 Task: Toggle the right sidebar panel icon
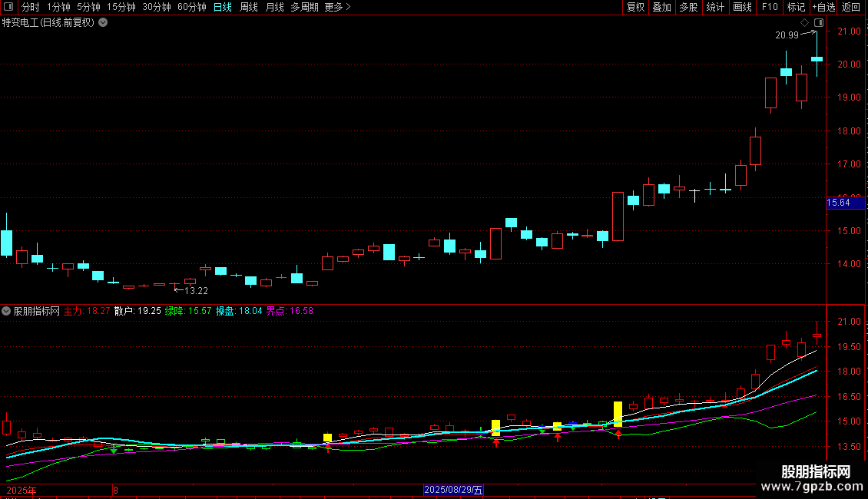point(819,23)
